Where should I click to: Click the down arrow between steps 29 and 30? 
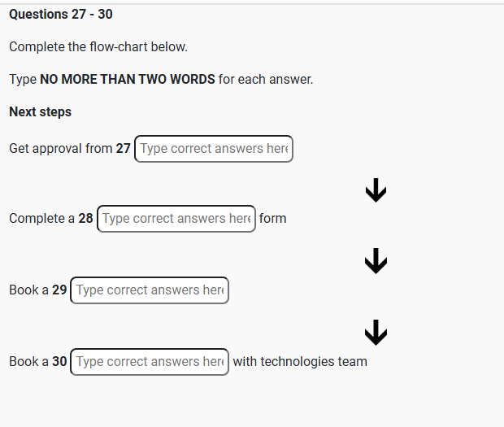(376, 332)
